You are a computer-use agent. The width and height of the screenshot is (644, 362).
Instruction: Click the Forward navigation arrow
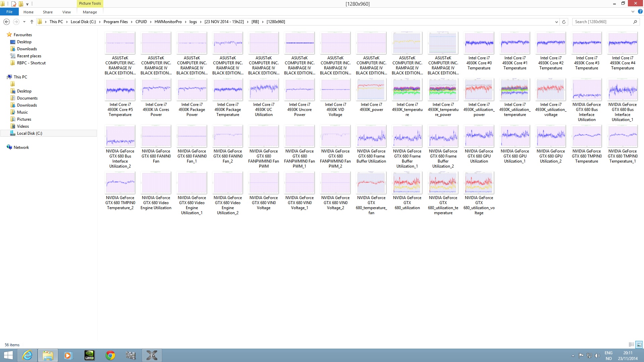point(16,22)
